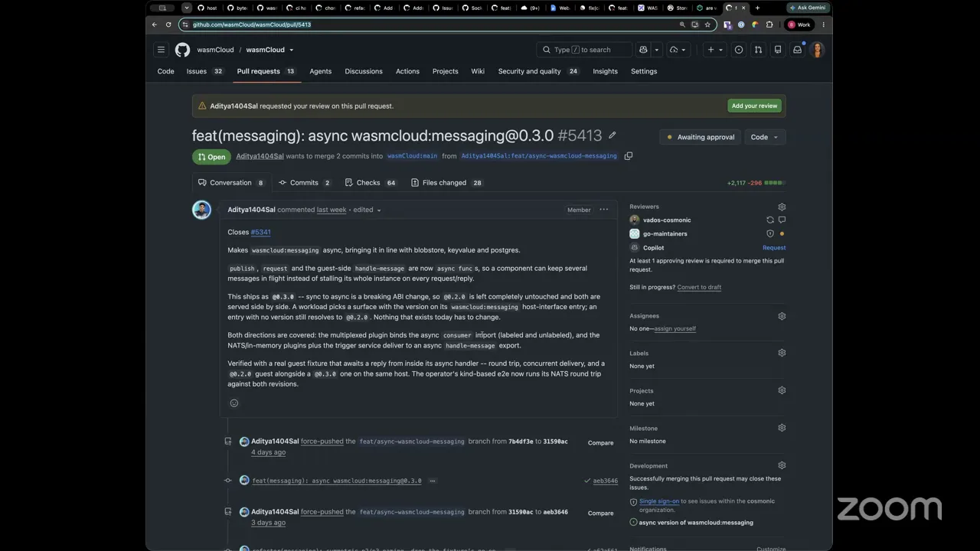Open the Copilot chat icon in header
The width and height of the screenshot is (980, 551).
[x=643, y=50]
